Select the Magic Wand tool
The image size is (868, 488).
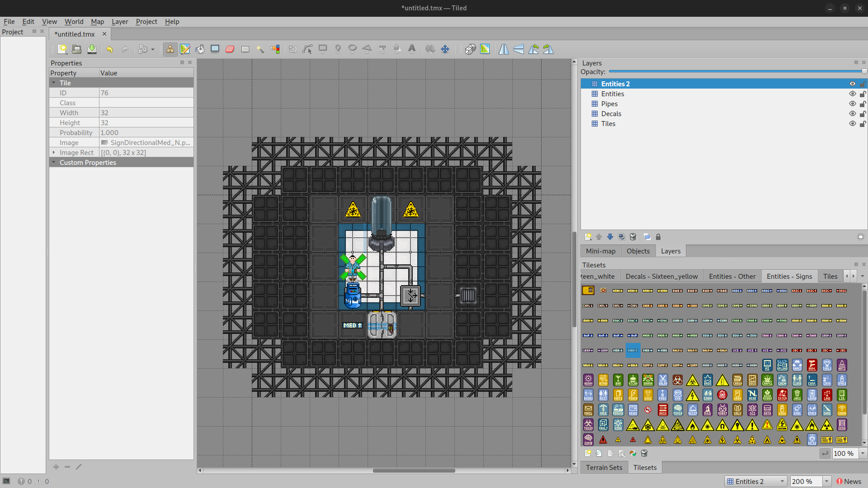(260, 49)
